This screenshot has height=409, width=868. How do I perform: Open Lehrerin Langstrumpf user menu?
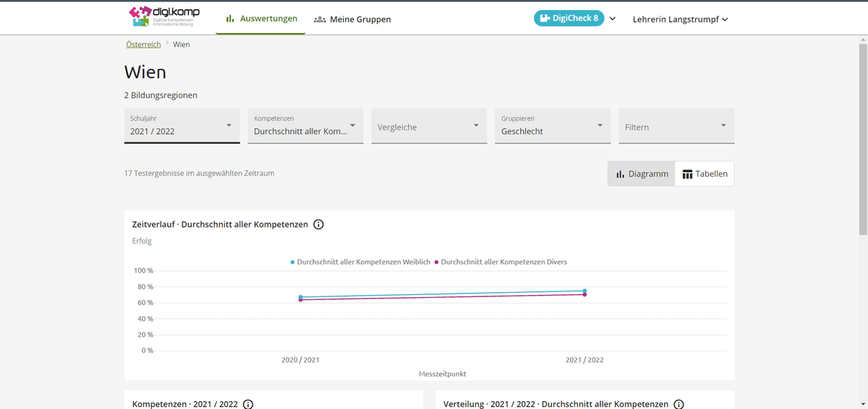[680, 20]
